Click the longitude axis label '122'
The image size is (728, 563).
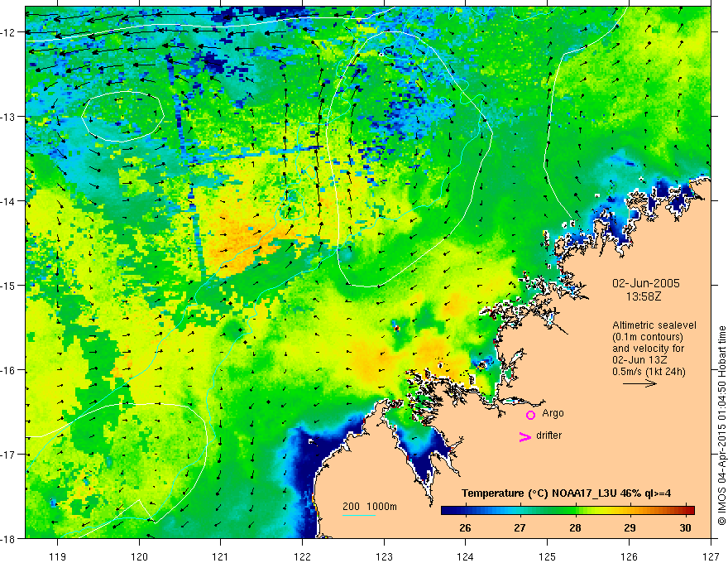pyautogui.click(x=302, y=556)
